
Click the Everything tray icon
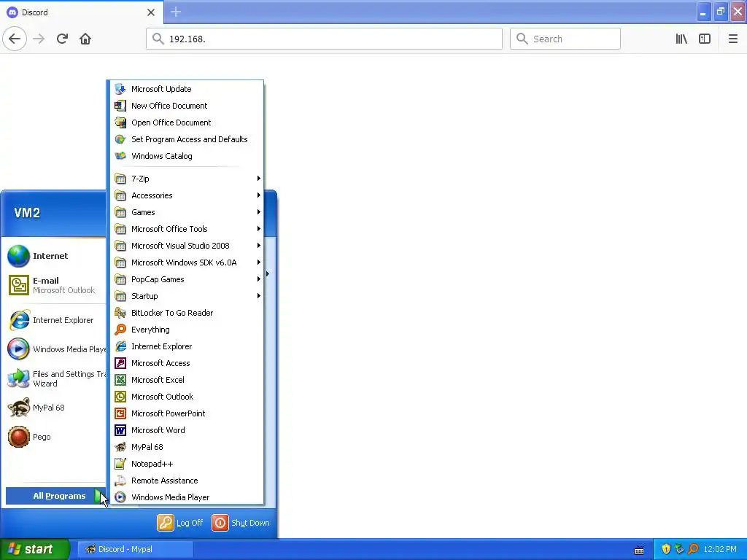pos(693,549)
